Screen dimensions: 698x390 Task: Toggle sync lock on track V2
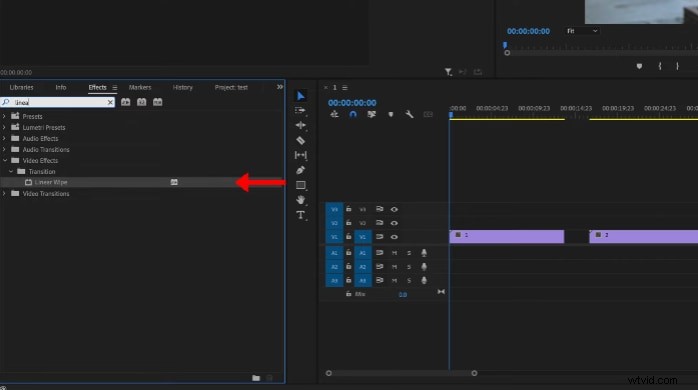coord(379,223)
